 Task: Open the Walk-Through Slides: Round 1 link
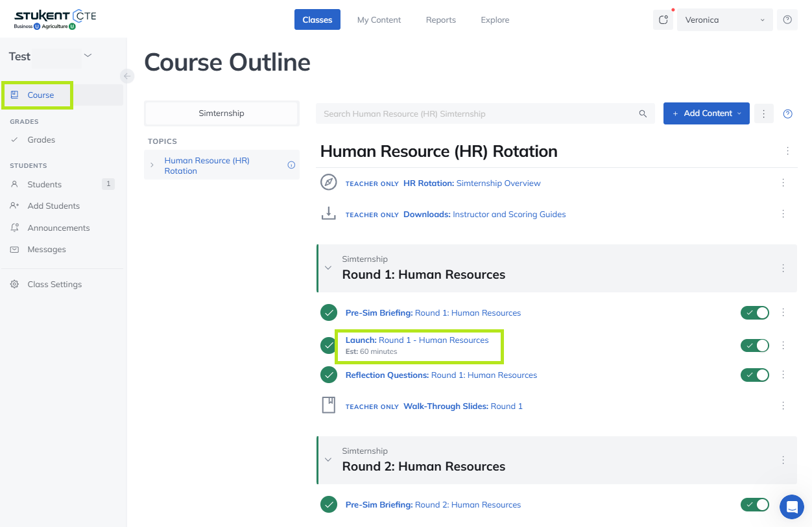coord(462,406)
